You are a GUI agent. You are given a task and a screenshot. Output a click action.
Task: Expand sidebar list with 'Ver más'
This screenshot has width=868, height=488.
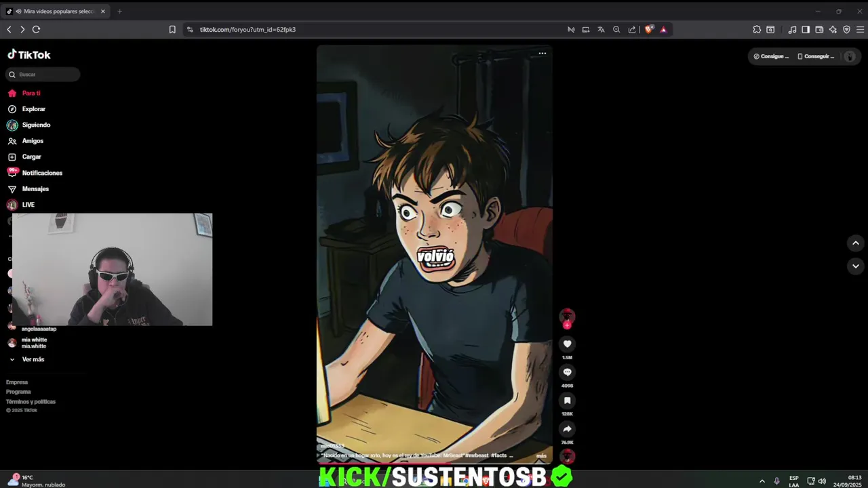point(26,360)
